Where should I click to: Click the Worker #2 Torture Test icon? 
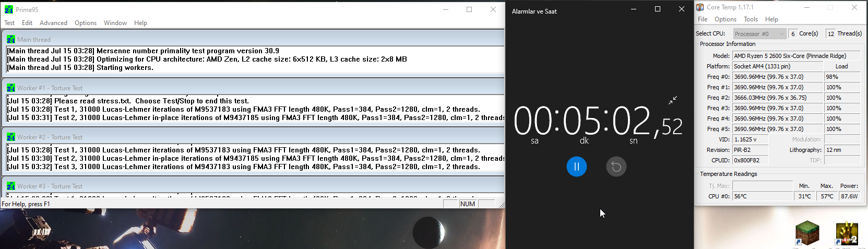[11, 137]
